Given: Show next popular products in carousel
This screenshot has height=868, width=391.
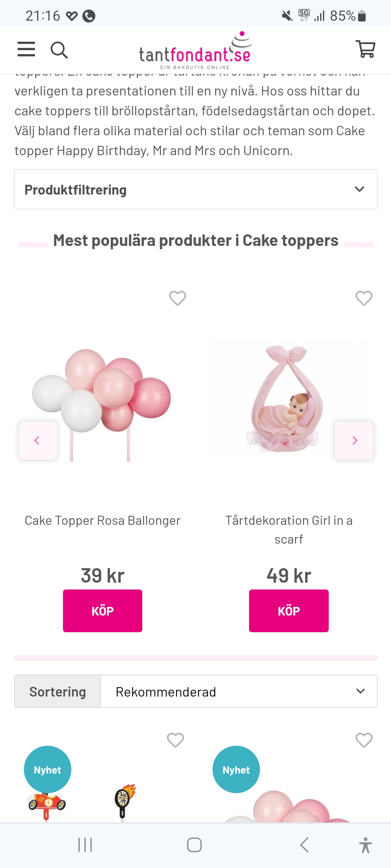Looking at the screenshot, I should [354, 441].
